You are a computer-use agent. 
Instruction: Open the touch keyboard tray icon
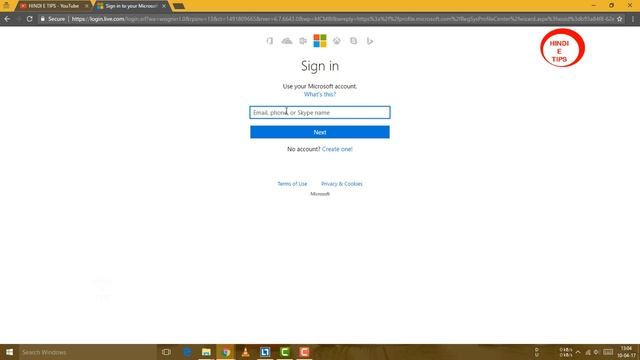click(608, 352)
